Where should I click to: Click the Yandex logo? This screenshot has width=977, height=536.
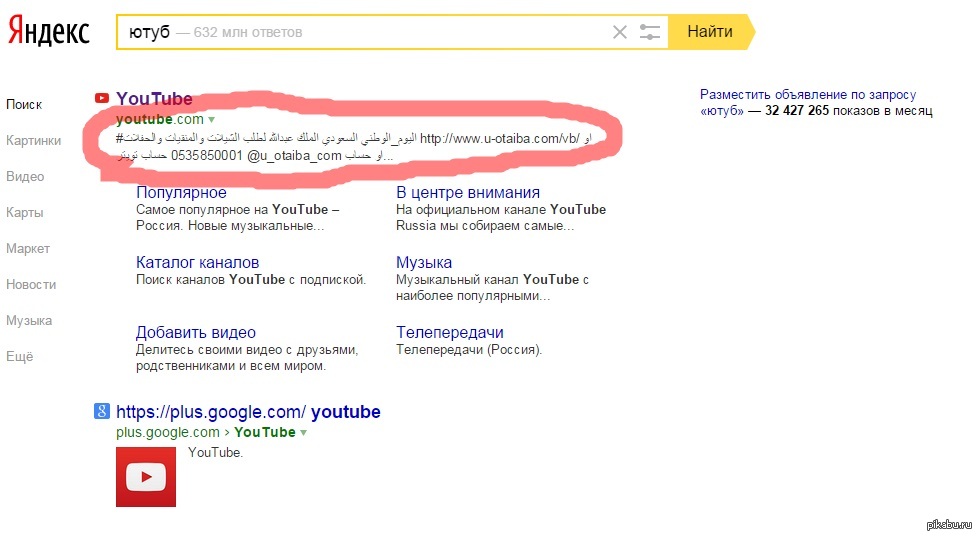tap(49, 32)
